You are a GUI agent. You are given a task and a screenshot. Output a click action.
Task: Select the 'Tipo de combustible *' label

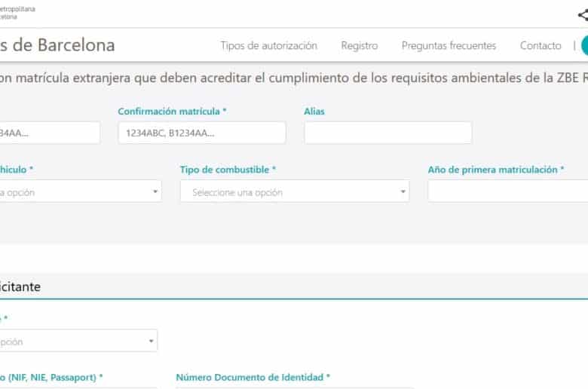pyautogui.click(x=228, y=170)
